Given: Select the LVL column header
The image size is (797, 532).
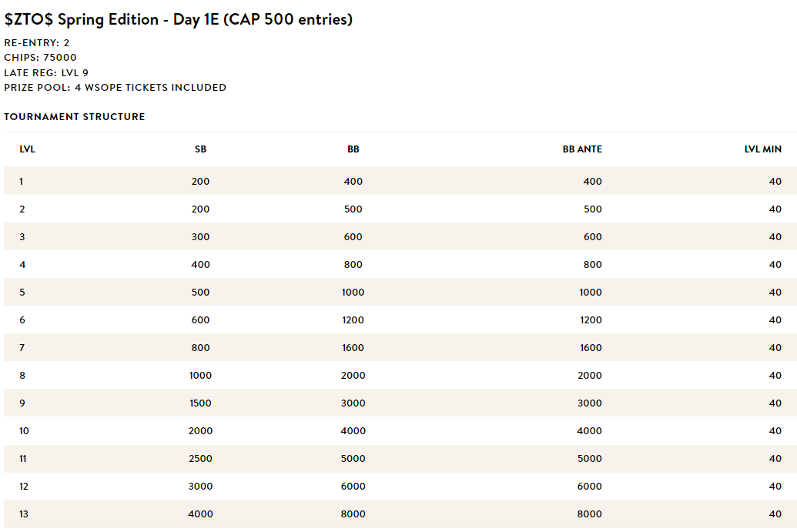Looking at the screenshot, I should (x=28, y=149).
